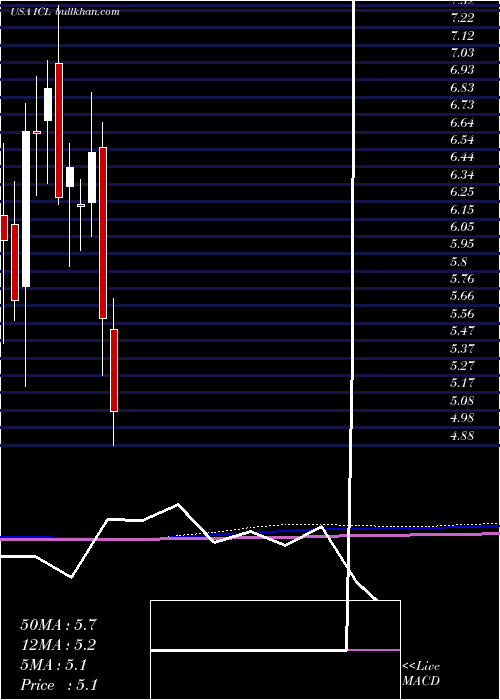Click the 5.47 price axis label
Image resolution: width=500 pixels, height=700 pixels.
pos(462,331)
